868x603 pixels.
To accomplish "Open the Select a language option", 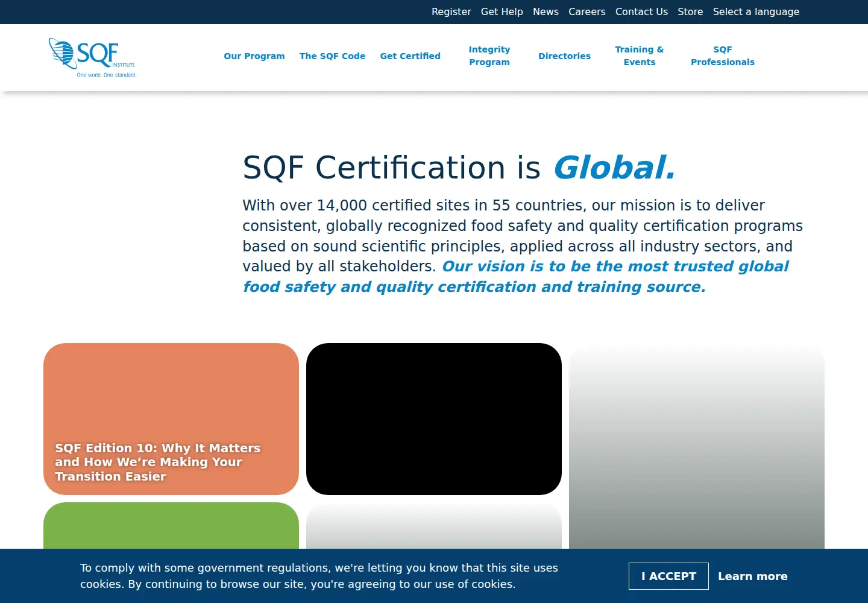I will (756, 11).
